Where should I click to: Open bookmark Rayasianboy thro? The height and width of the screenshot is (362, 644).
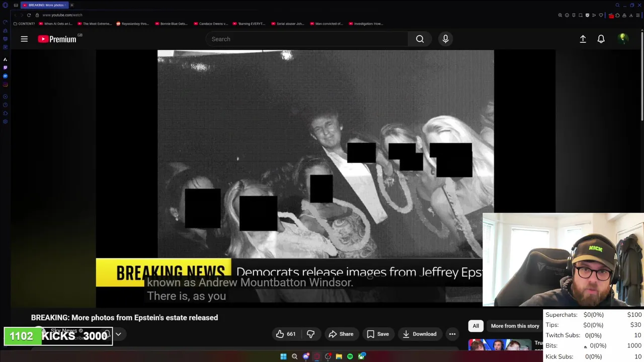point(133,24)
